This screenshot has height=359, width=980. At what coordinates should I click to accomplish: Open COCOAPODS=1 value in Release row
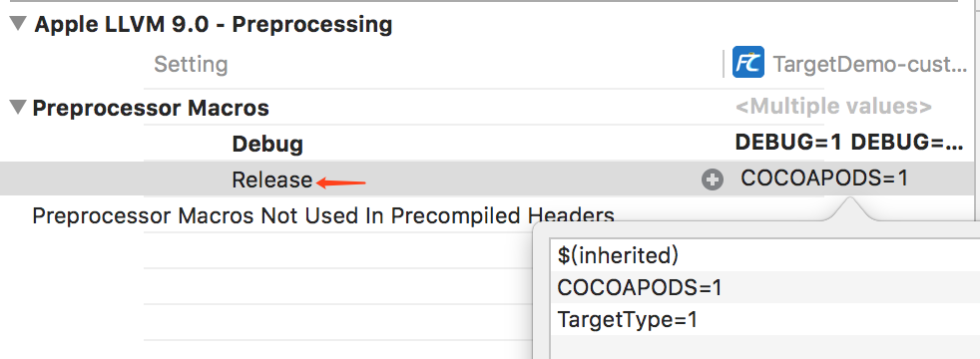click(x=823, y=179)
